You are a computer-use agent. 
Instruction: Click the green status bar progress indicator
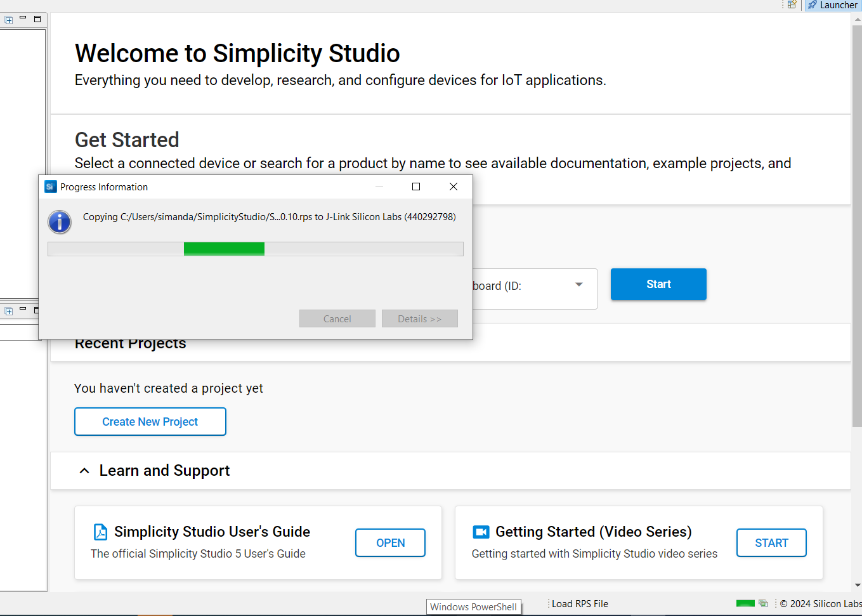[x=745, y=603]
